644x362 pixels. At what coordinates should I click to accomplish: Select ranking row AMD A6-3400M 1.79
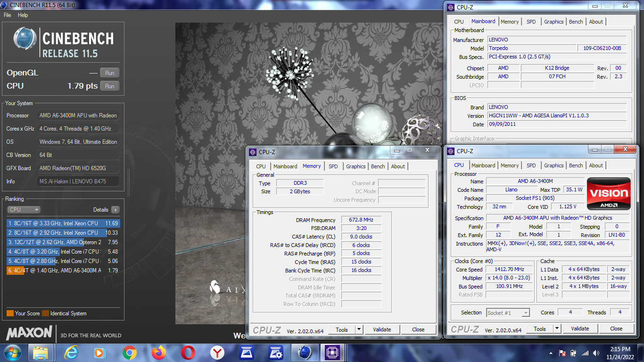pyautogui.click(x=63, y=271)
